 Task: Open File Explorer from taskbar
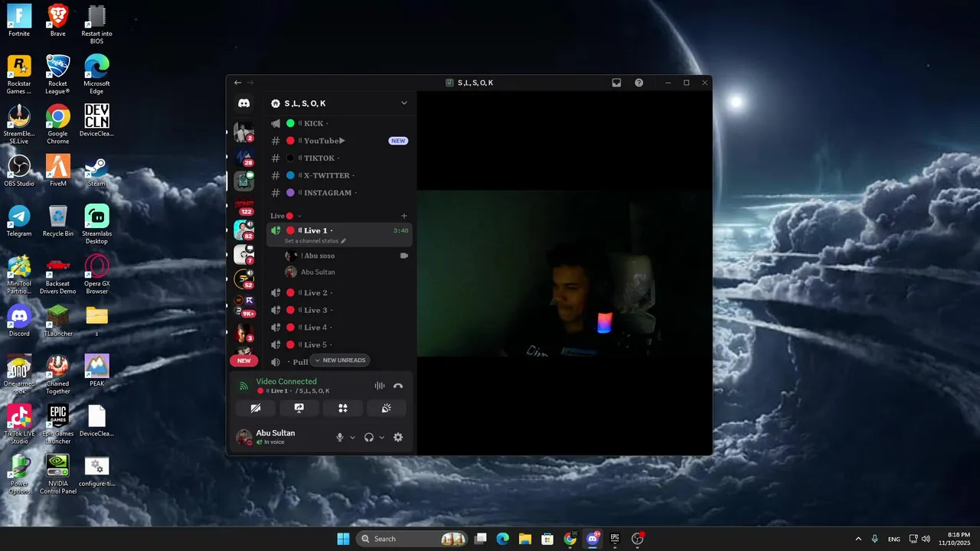(525, 539)
